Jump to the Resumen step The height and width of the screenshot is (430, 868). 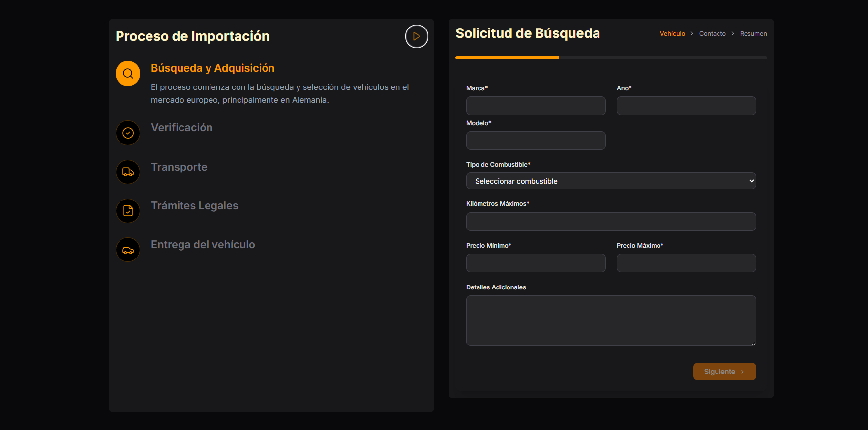[x=753, y=34]
